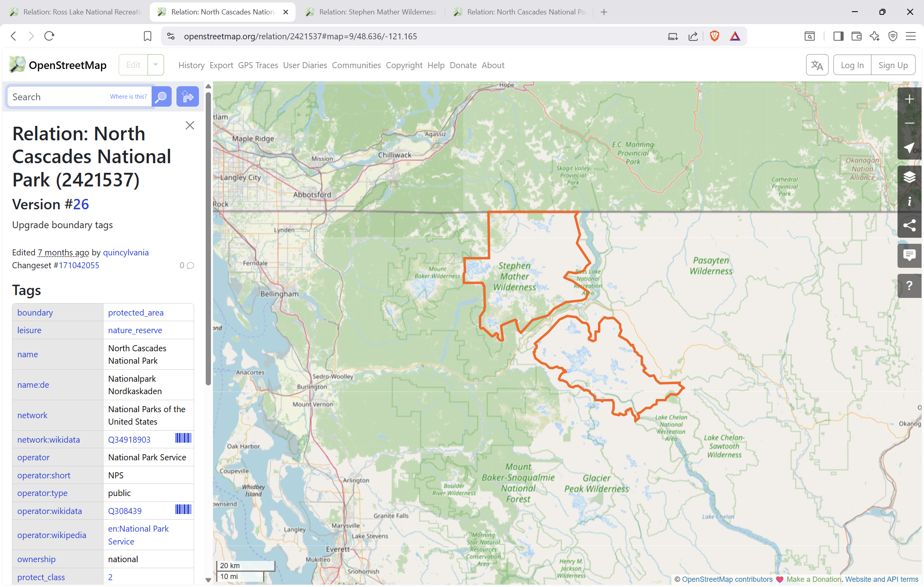Open the directions route finder
924x587 pixels.
pyautogui.click(x=188, y=97)
